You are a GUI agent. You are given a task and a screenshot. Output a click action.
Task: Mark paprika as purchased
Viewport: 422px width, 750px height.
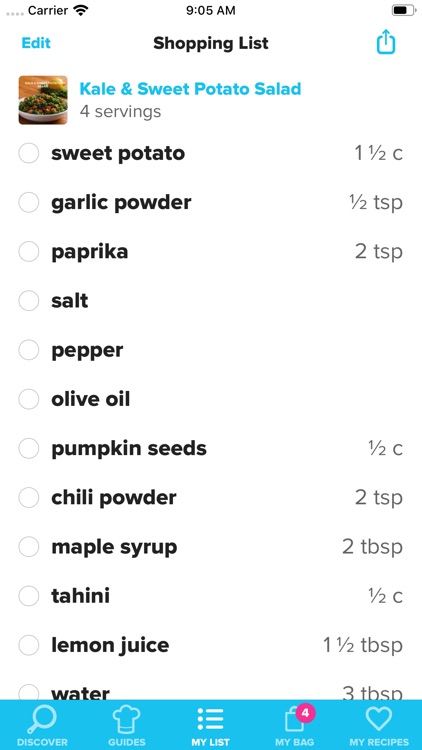(x=29, y=252)
